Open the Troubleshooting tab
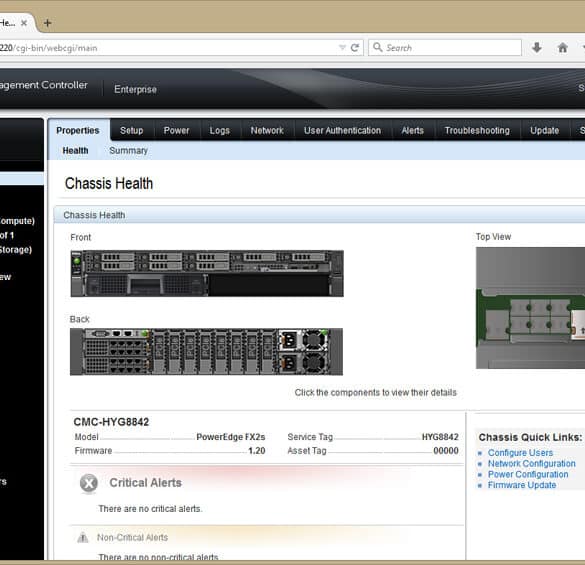The image size is (585, 565). click(477, 130)
